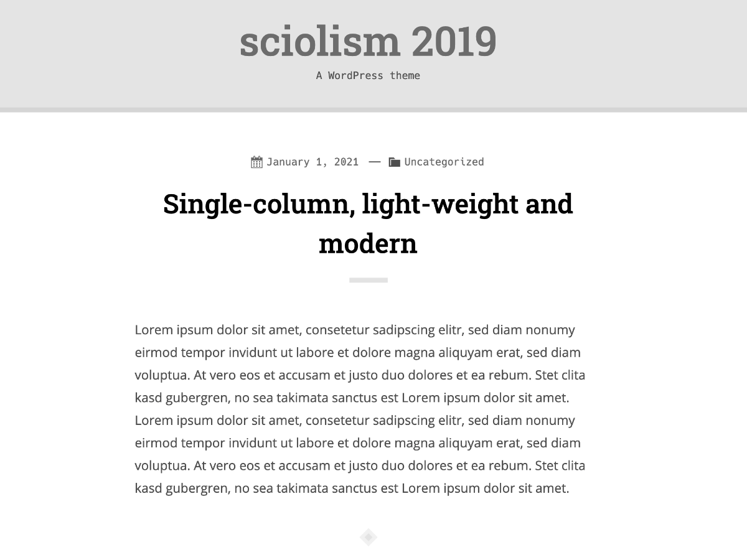Click the "A WordPress theme" tagline
The image size is (747, 560).
click(x=368, y=75)
